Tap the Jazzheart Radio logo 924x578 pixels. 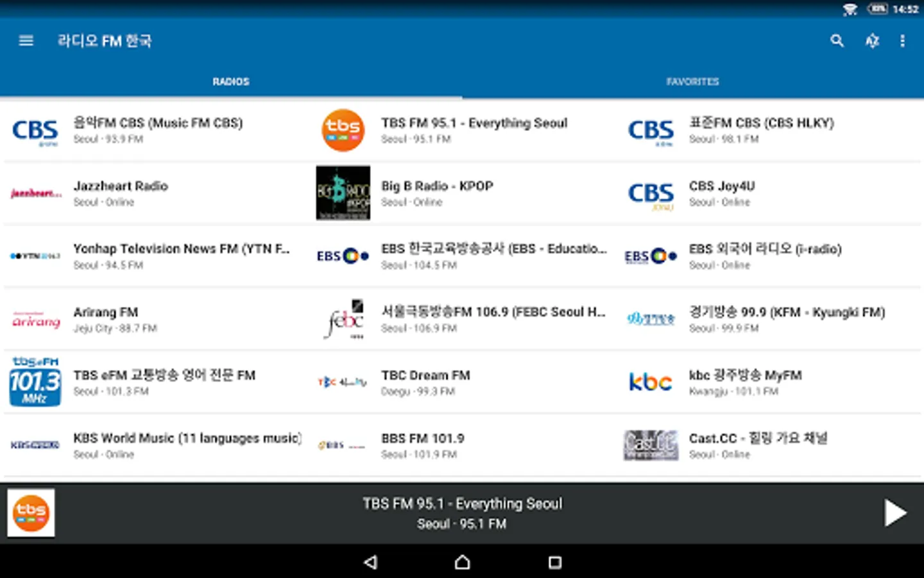(x=36, y=193)
